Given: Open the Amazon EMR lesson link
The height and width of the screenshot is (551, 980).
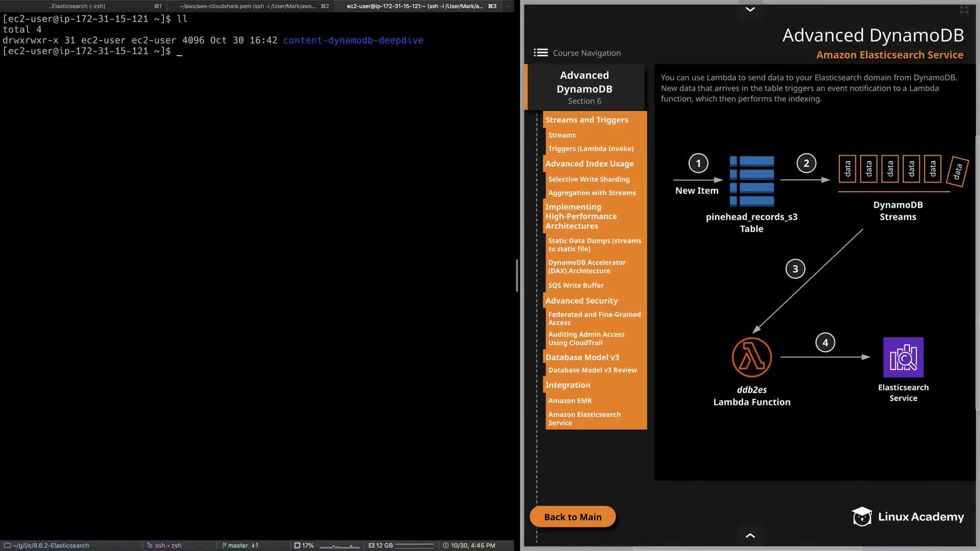Looking at the screenshot, I should point(570,400).
